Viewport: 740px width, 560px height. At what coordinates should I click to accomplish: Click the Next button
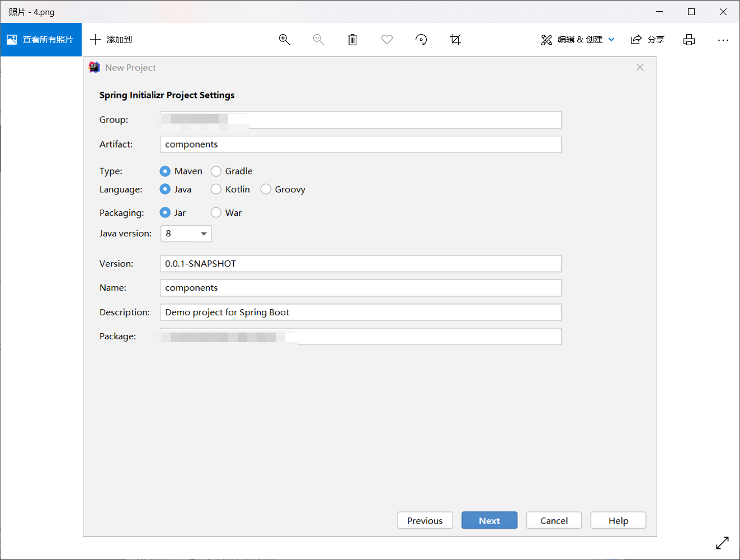coord(489,520)
